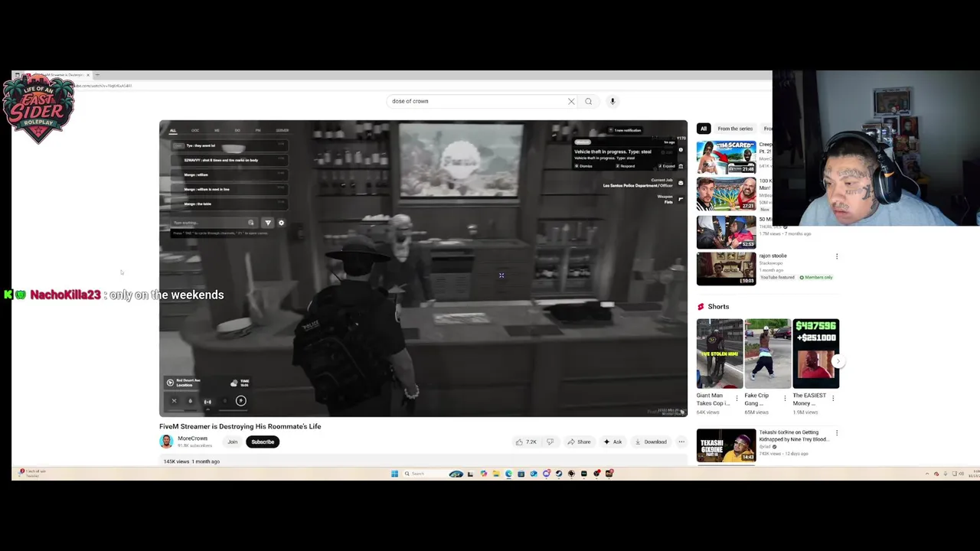Open the Ask AI button
The image size is (980, 551).
tap(612, 442)
